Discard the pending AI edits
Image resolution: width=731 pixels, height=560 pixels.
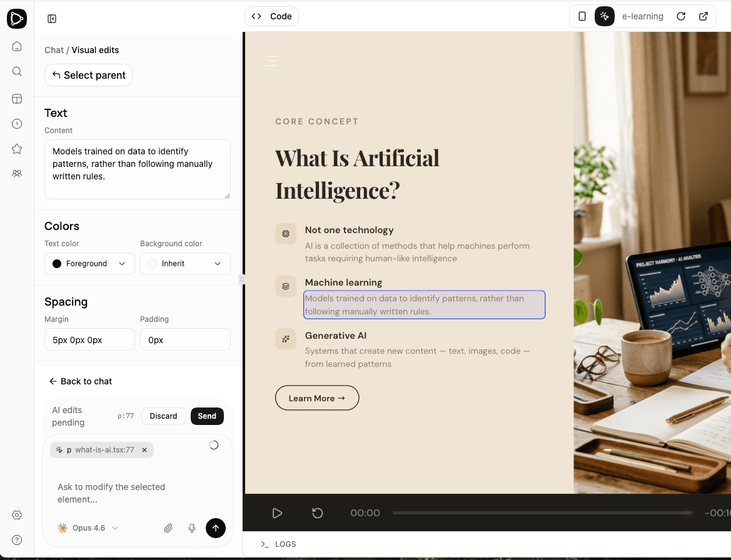pos(163,416)
